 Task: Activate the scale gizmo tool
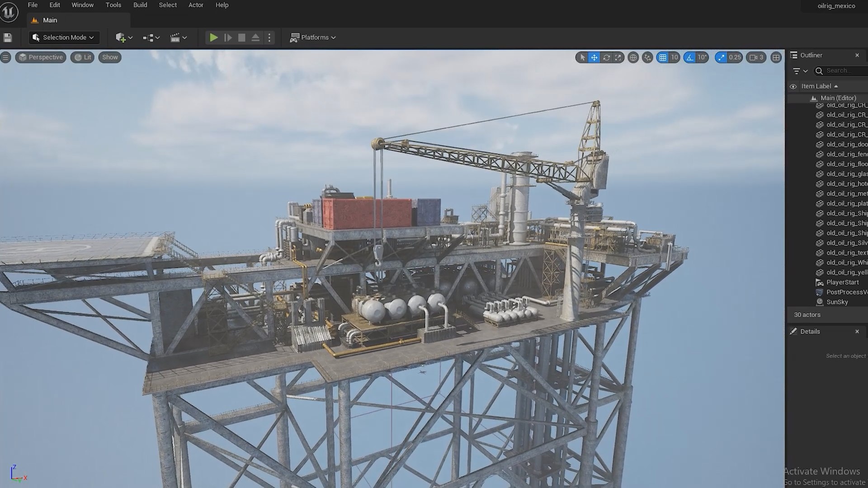point(618,57)
